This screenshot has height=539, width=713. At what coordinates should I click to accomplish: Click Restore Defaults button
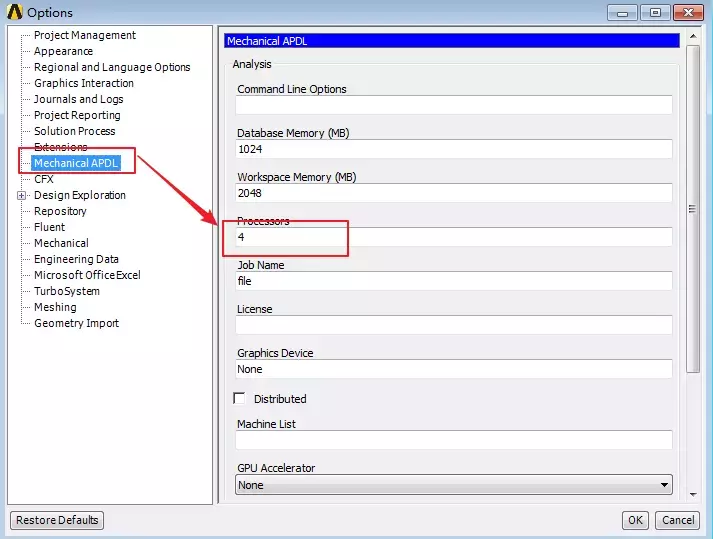coord(57,520)
